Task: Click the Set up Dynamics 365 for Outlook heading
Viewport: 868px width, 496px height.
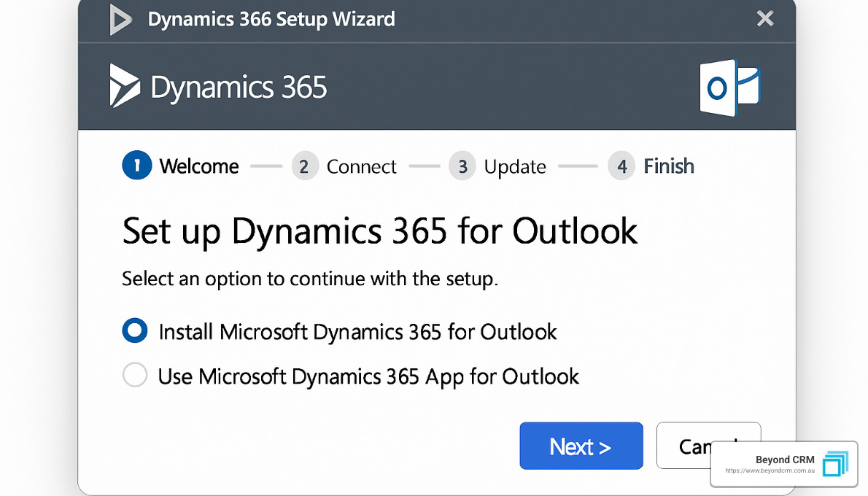Action: [380, 231]
